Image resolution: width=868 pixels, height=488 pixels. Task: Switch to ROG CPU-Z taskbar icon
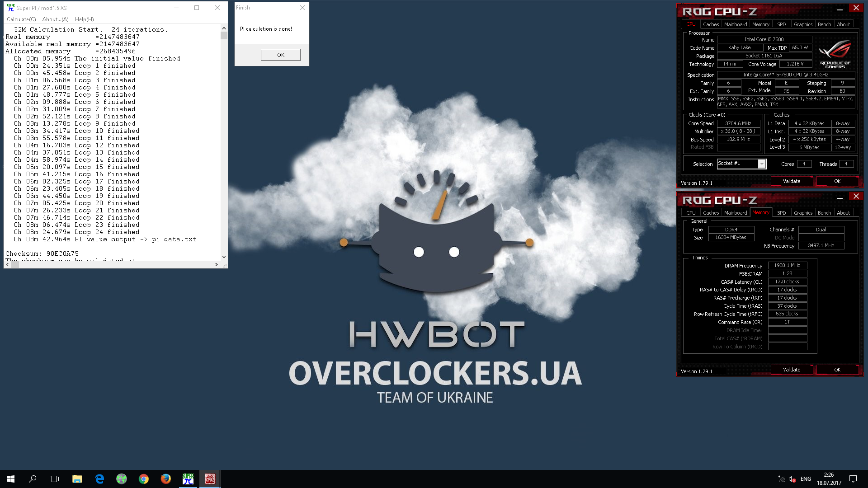coord(210,479)
